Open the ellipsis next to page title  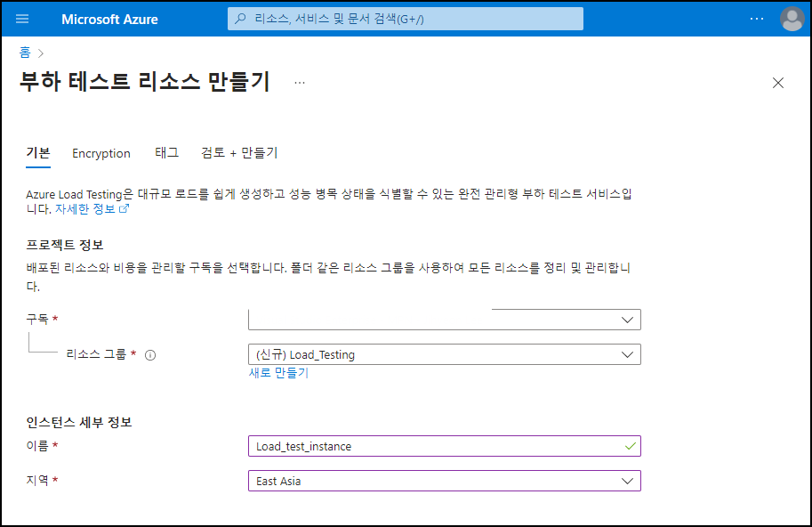coord(300,83)
